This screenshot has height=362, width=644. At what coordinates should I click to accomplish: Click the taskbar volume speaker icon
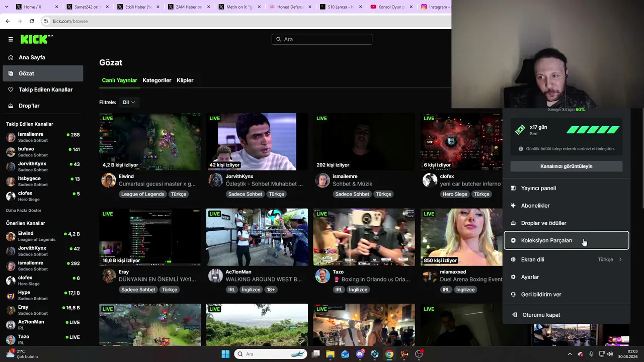(611, 354)
